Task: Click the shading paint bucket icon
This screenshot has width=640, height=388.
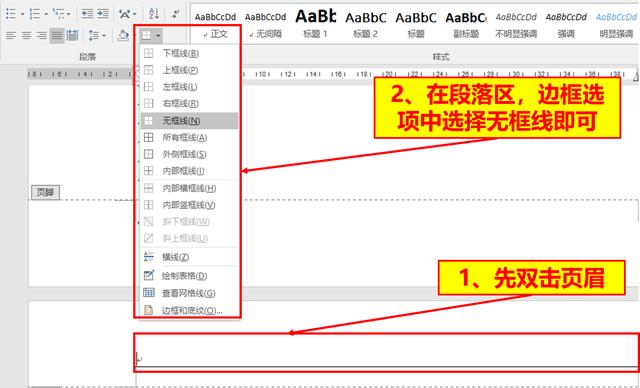Action: pyautogui.click(x=123, y=35)
